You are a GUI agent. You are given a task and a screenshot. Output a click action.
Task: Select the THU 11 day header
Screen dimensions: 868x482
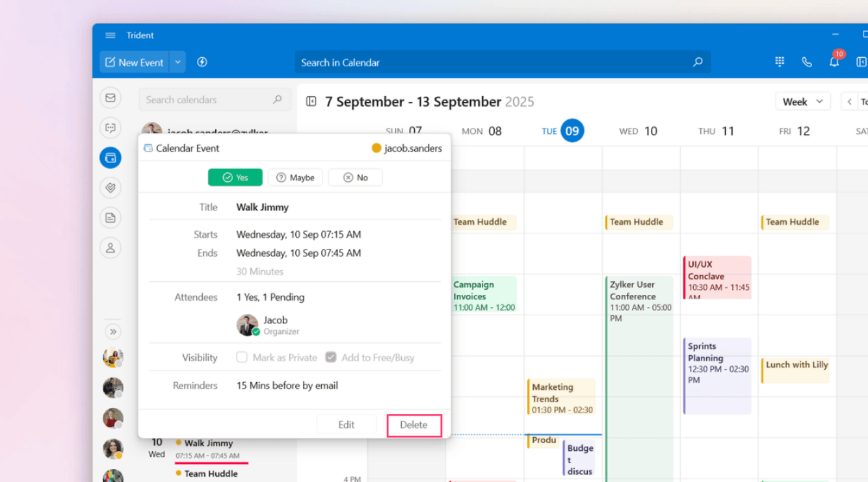coord(716,131)
